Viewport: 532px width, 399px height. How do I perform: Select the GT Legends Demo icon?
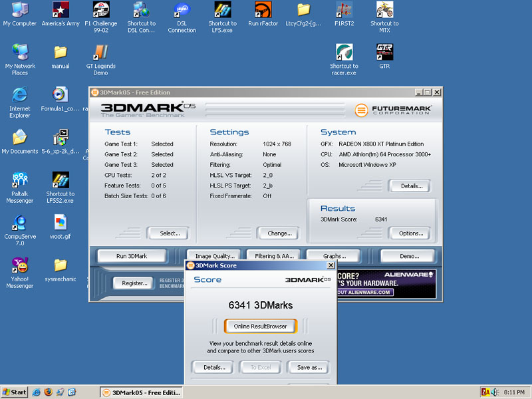click(x=101, y=59)
